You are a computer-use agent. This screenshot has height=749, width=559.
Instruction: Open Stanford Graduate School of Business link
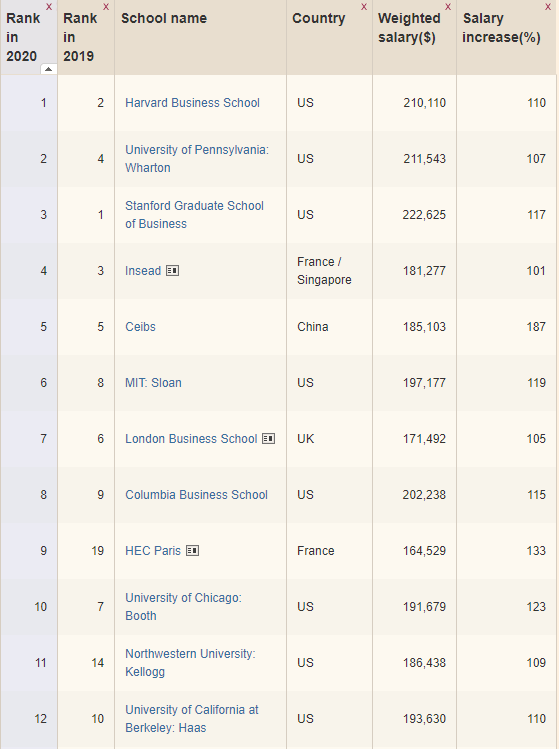[194, 214]
